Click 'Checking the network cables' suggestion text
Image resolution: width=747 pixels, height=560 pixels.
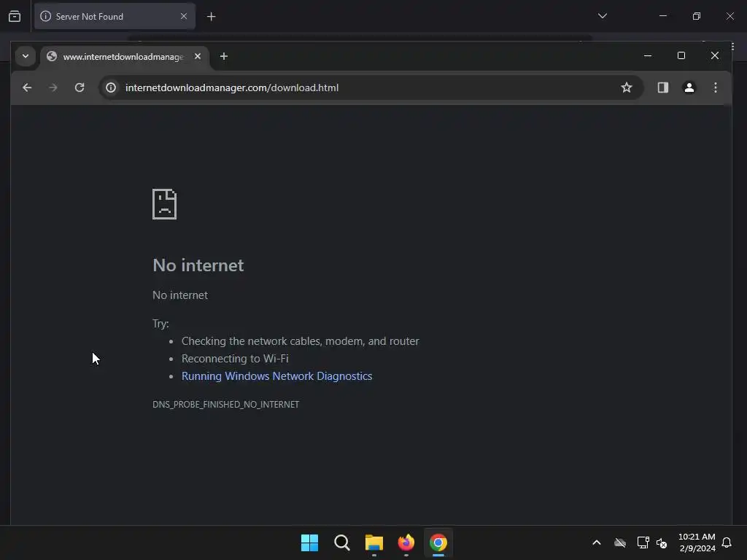tap(300, 341)
